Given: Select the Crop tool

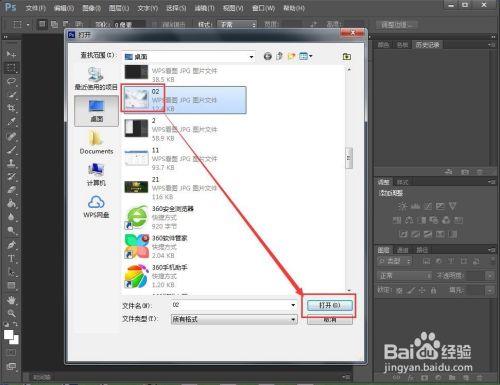Looking at the screenshot, I should click(11, 108).
